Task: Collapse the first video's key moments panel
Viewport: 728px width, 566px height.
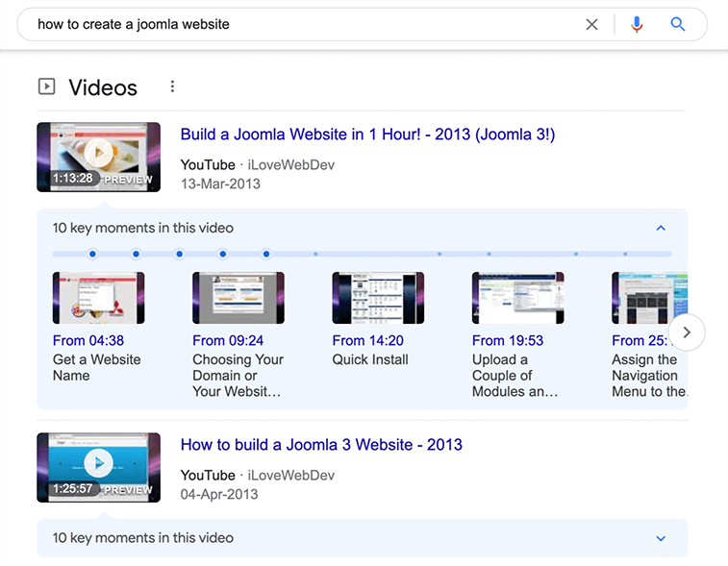Action: (660, 229)
